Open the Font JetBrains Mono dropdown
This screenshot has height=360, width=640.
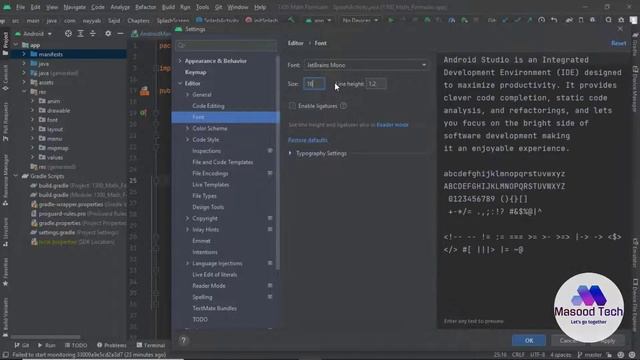click(x=366, y=65)
